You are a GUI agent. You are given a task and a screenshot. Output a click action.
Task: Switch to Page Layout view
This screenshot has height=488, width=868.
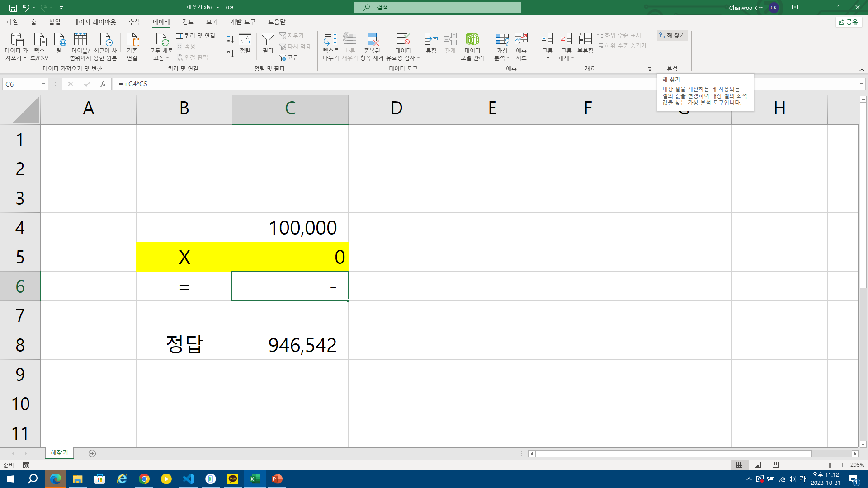point(758,465)
